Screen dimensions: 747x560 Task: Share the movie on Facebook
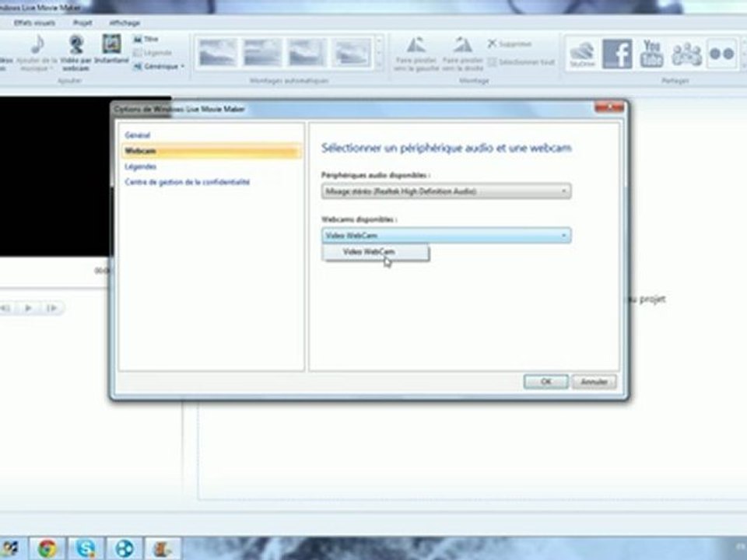617,54
